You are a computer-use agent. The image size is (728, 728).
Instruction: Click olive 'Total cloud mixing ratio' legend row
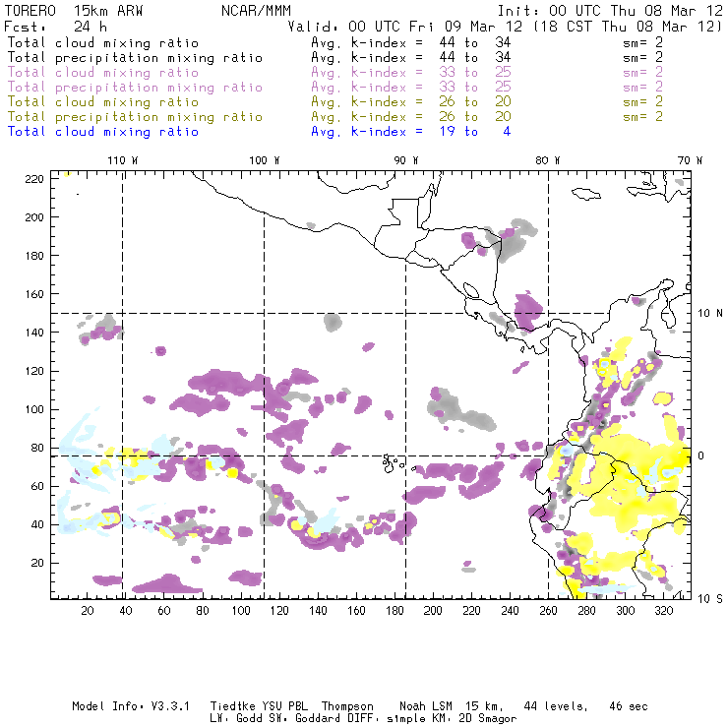click(334, 101)
